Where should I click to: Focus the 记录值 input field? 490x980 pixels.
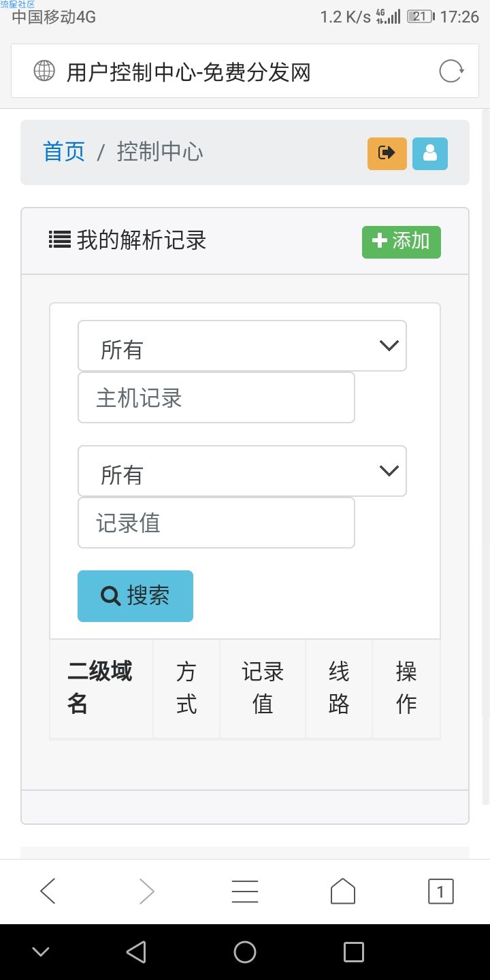pos(216,523)
